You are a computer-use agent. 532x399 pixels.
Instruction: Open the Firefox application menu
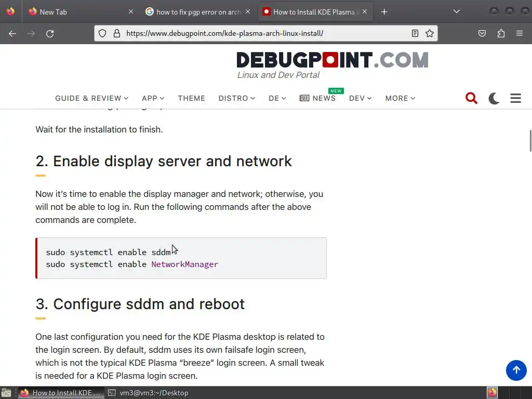click(x=520, y=33)
